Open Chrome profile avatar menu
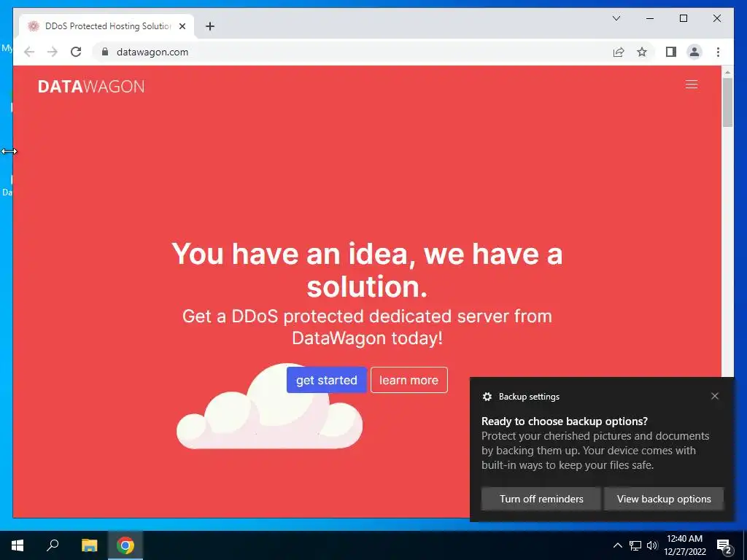 pyautogui.click(x=694, y=52)
